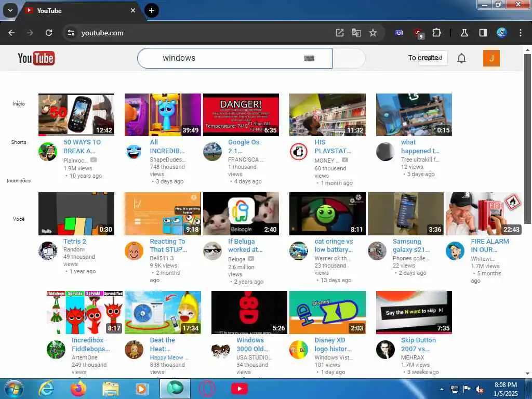Select Você in the sidebar

tap(19, 219)
